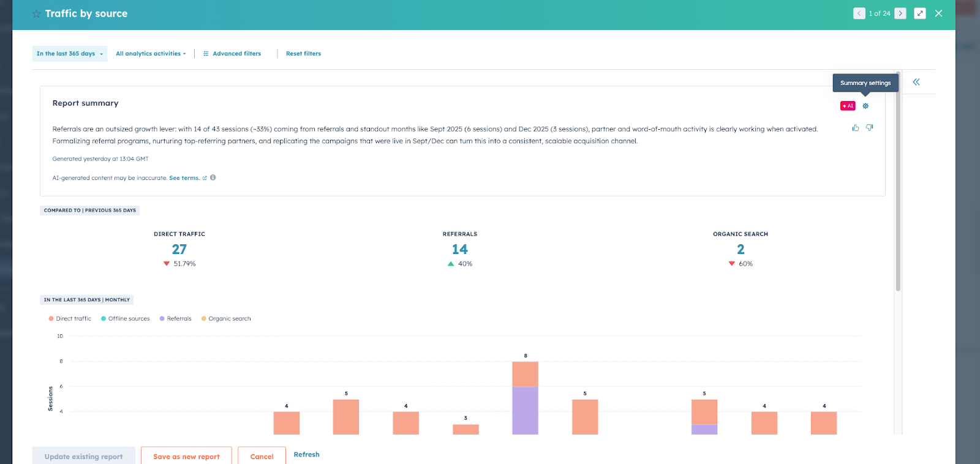The height and width of the screenshot is (464, 980).
Task: Click Reset filters
Action: [303, 54]
